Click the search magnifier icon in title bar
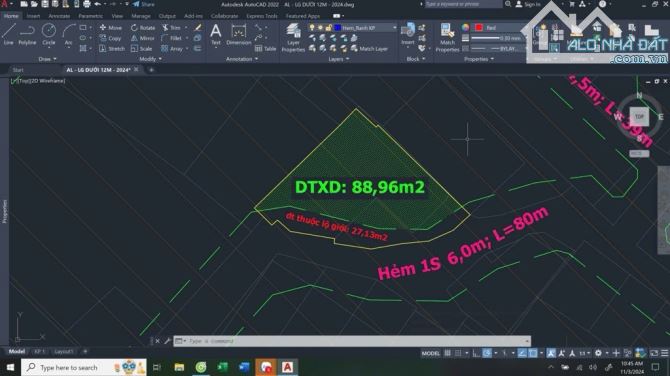Viewport: 670px width, 376px height. [x=508, y=4]
